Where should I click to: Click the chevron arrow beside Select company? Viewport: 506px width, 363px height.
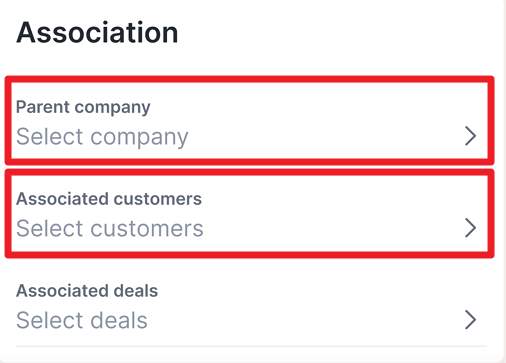pyautogui.click(x=470, y=136)
